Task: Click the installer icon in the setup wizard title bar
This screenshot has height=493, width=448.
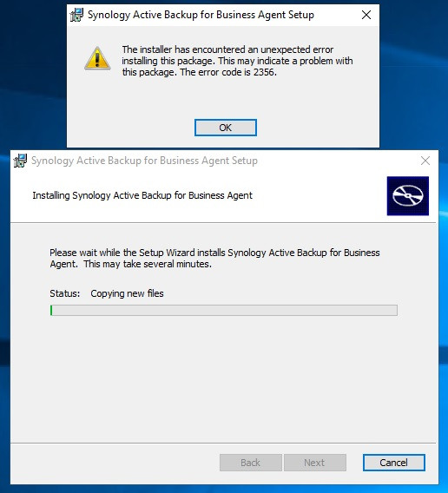Action: pyautogui.click(x=20, y=161)
